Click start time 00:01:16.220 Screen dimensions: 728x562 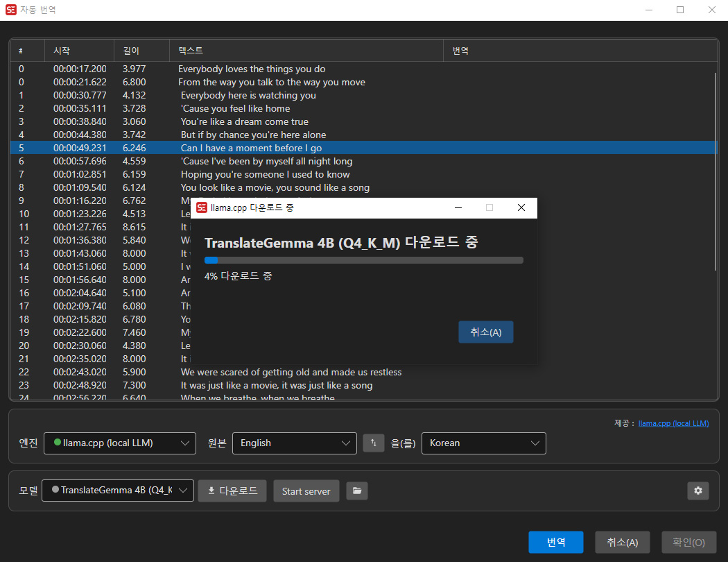(80, 201)
